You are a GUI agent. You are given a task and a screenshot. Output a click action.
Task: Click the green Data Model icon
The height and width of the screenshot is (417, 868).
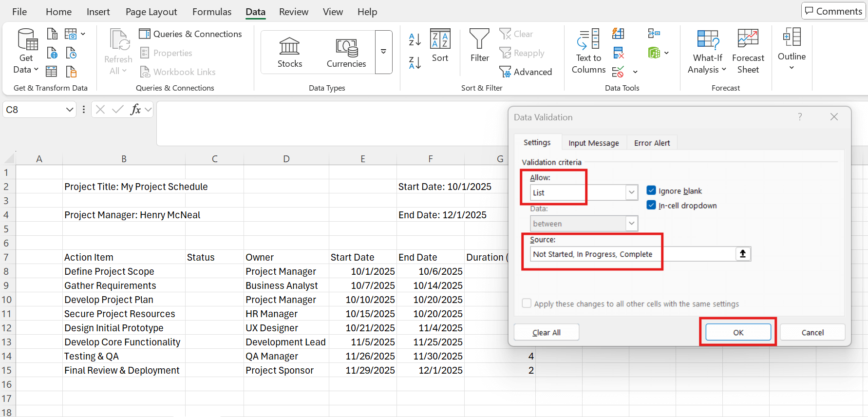point(654,53)
